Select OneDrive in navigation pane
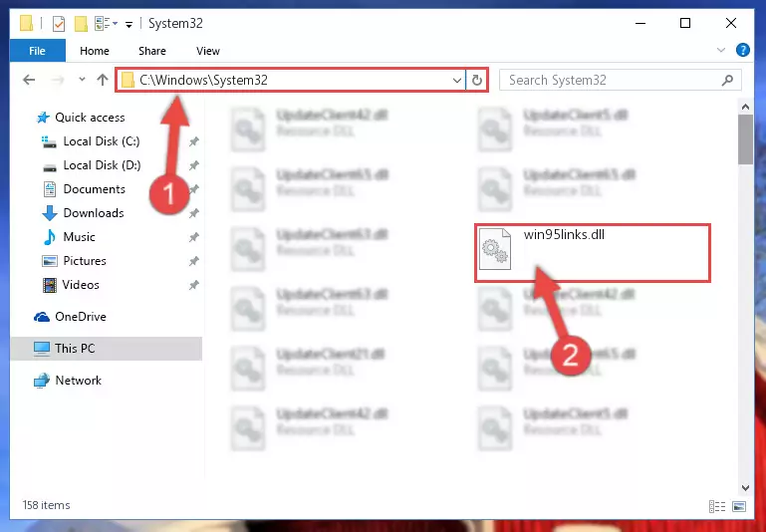766x532 pixels. [x=81, y=317]
